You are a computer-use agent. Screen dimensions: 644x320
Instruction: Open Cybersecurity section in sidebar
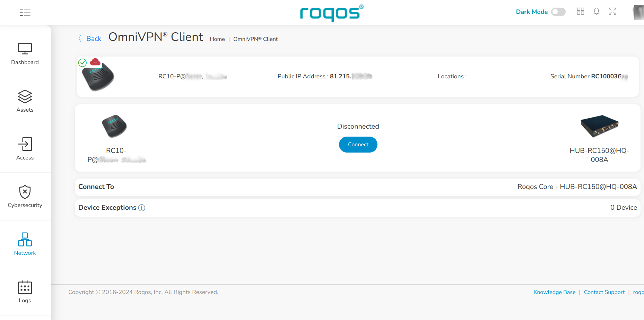[x=25, y=197]
